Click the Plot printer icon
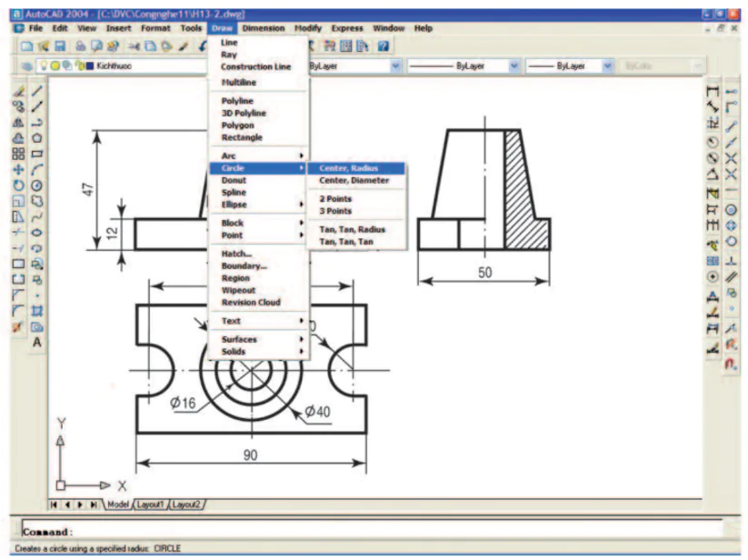Screen dimensions: 748x560 point(80,46)
